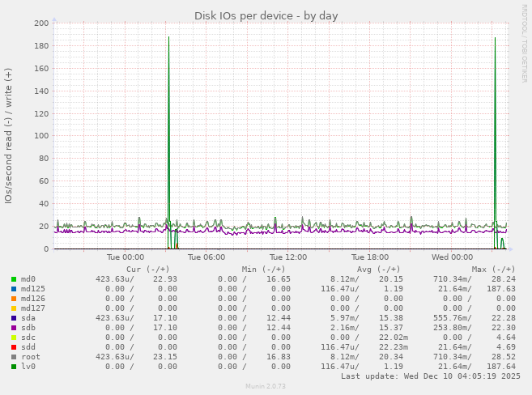
Task: Click the 'Max (-/+)' column header
Action: click(x=493, y=270)
